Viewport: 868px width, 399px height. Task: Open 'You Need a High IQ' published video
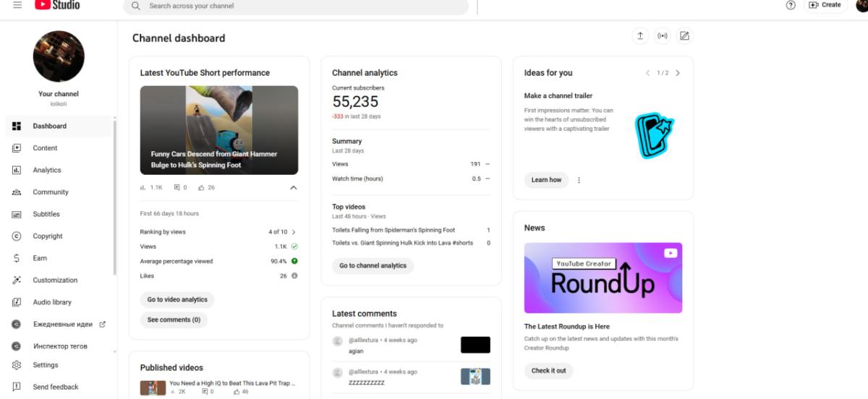tap(231, 383)
